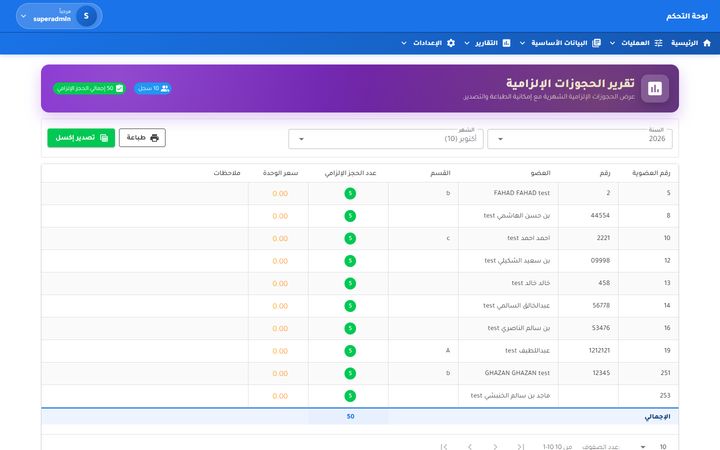Click the total value 50 in footer
Image resolution: width=720 pixels, height=450 pixels.
pyautogui.click(x=350, y=416)
